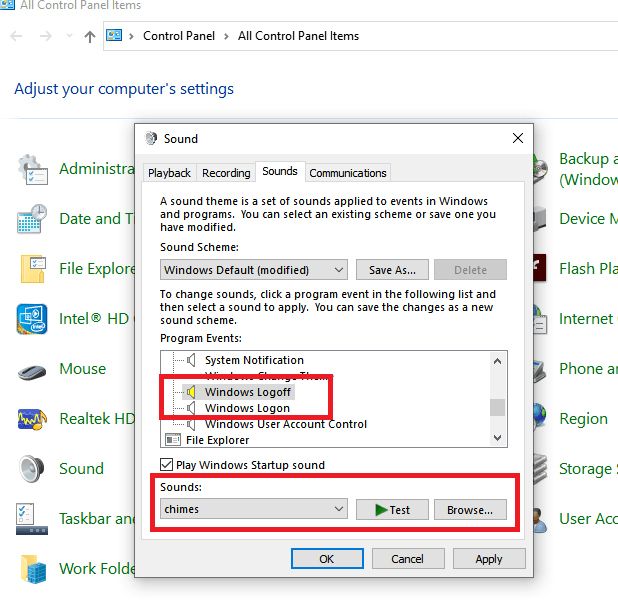
Task: Select the Sounds tab
Action: [280, 171]
